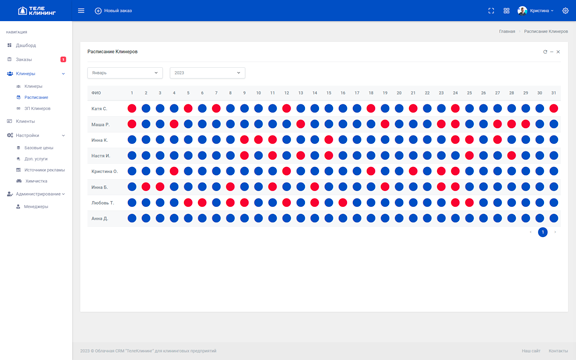Viewport: 576px width, 360px height.
Task: Follow the Главная breadcrumb link
Action: pos(507,31)
